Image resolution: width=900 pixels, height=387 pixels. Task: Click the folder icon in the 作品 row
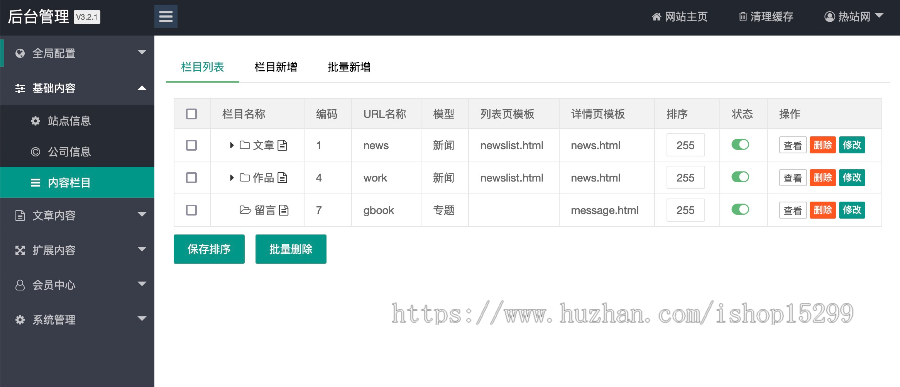coord(245,178)
